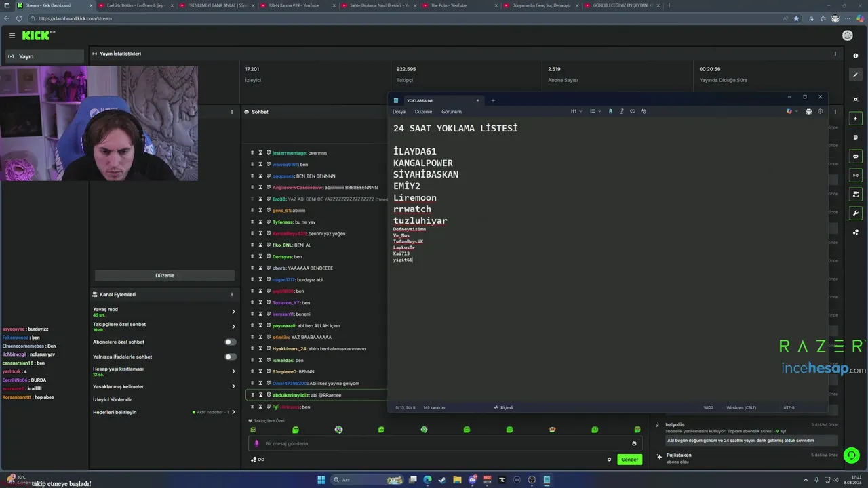This screenshot has width=868, height=488.
Task: Expand Takipçilere özel sohbet settings
Action: coord(164,327)
